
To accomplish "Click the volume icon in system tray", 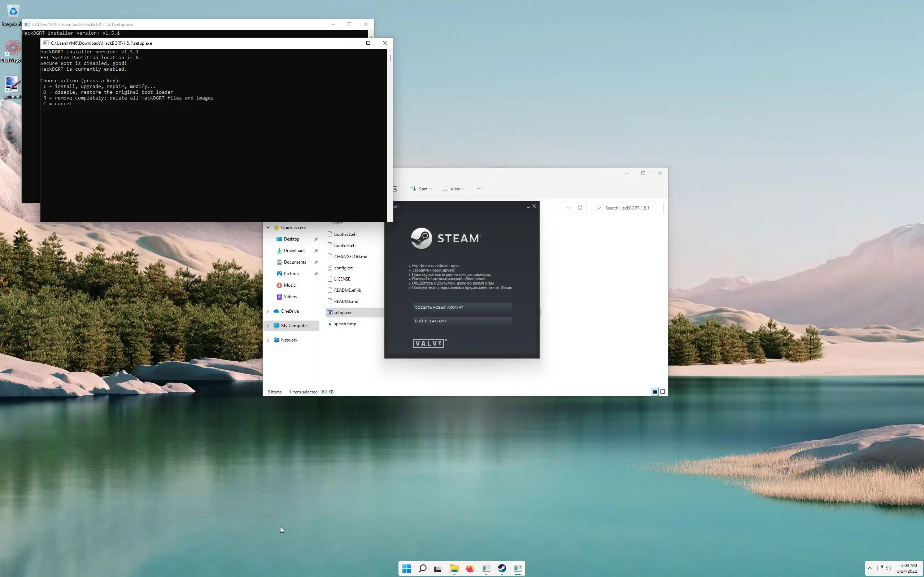I will click(x=888, y=568).
